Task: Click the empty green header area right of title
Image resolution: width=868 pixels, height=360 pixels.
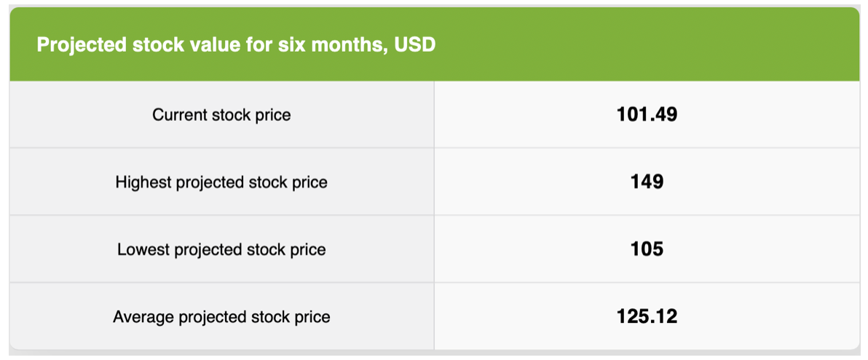Action: [x=648, y=45]
